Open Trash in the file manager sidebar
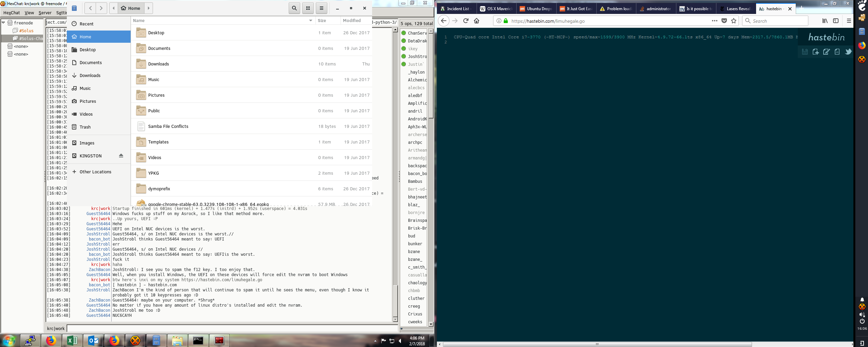Image resolution: width=868 pixels, height=347 pixels. tap(99, 127)
